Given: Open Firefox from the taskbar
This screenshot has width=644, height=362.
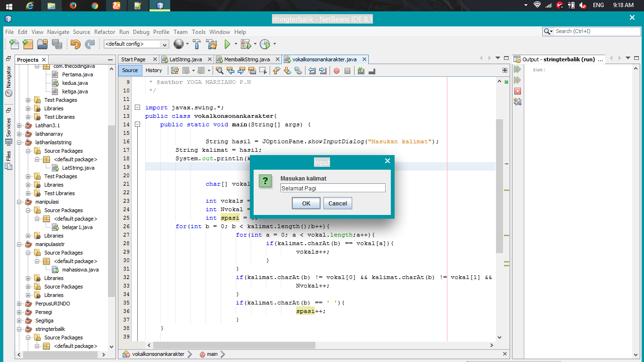Looking at the screenshot, I should pos(73,6).
